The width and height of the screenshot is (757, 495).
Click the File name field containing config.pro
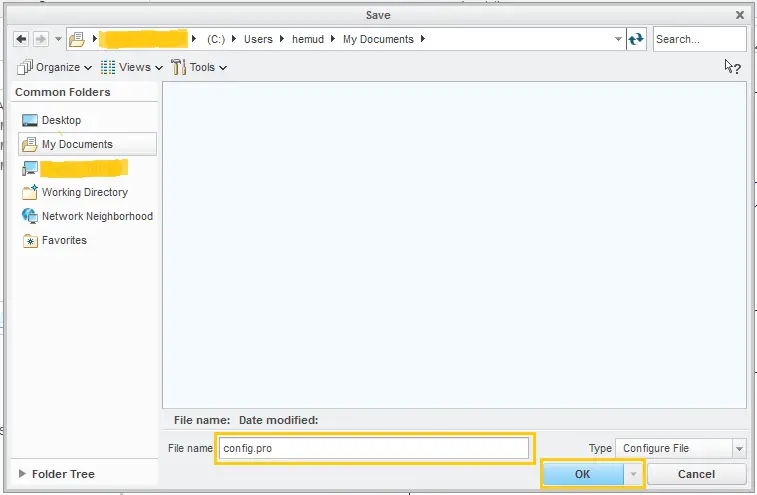tap(373, 448)
